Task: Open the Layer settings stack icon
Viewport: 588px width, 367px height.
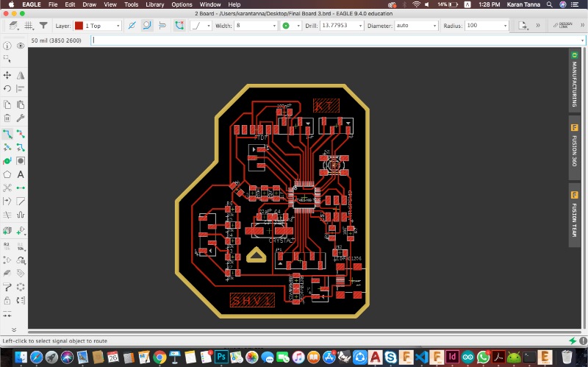Action: [13, 26]
